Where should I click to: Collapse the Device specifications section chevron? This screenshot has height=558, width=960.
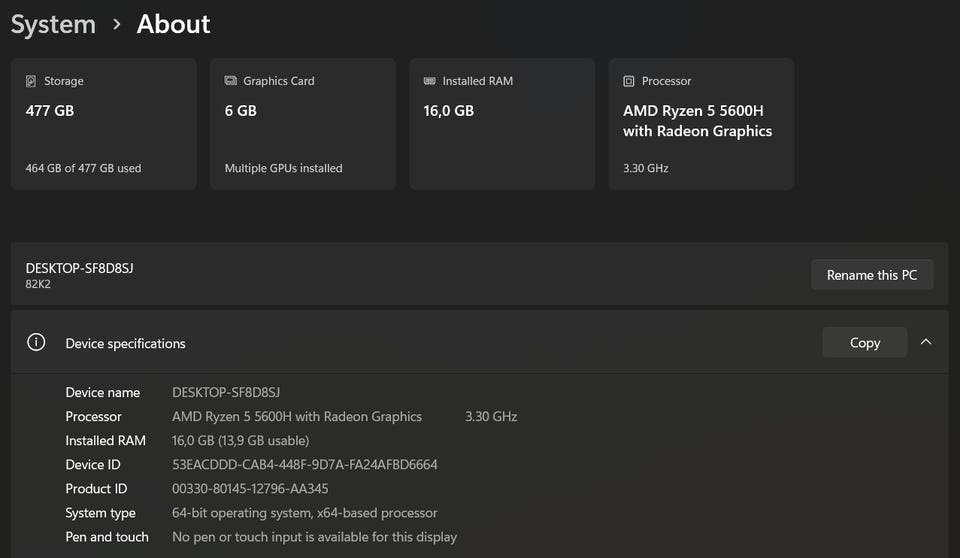click(926, 342)
